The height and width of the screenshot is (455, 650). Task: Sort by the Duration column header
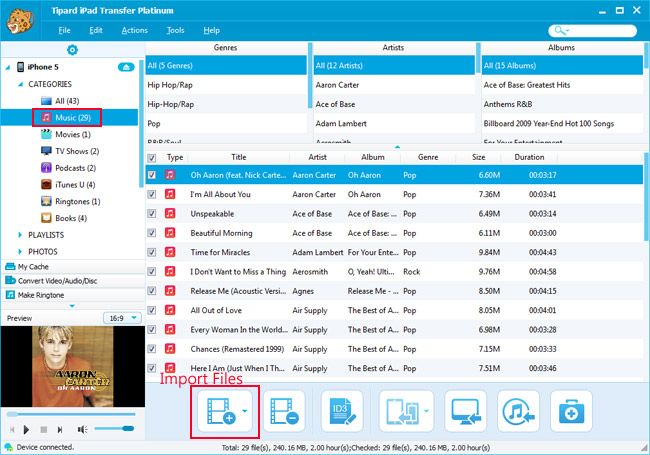529,157
